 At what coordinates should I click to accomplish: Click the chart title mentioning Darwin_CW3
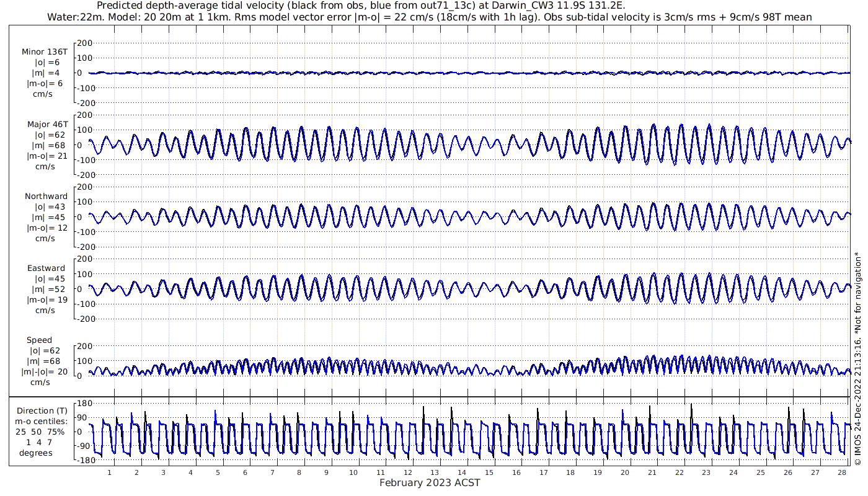click(361, 6)
